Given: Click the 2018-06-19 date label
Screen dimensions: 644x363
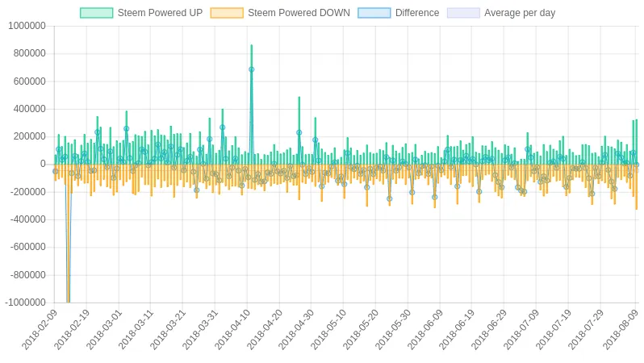Looking at the screenshot, I should (x=458, y=329).
